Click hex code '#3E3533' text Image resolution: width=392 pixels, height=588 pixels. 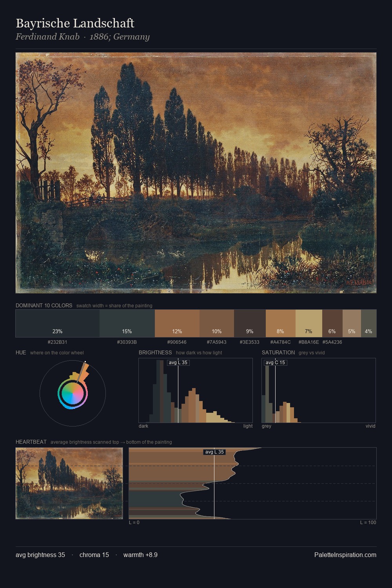(x=250, y=342)
